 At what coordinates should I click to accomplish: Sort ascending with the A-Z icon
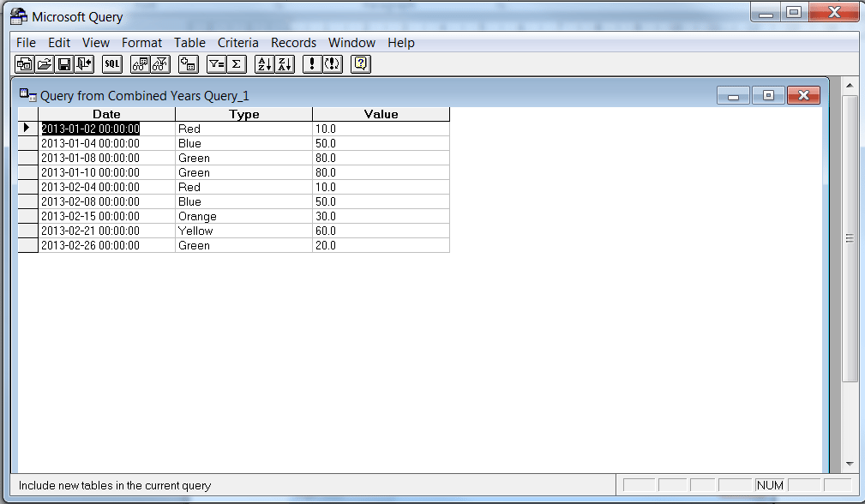(x=264, y=64)
